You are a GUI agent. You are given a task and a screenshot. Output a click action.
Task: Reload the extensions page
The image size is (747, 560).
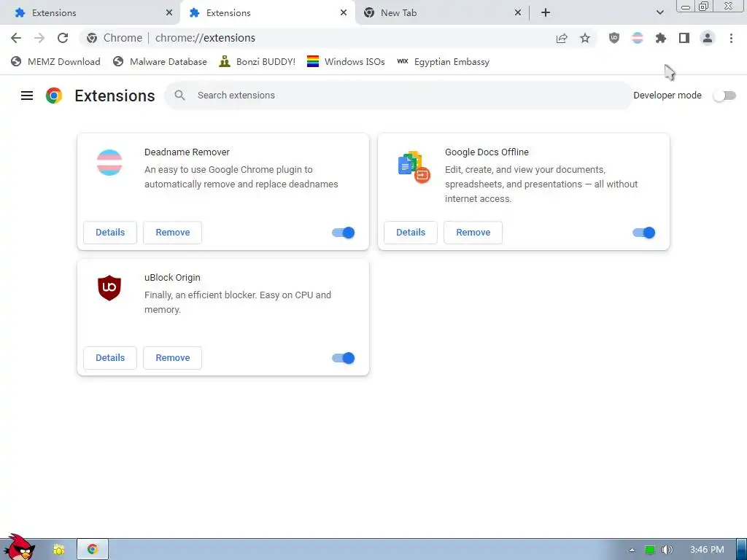click(x=63, y=38)
